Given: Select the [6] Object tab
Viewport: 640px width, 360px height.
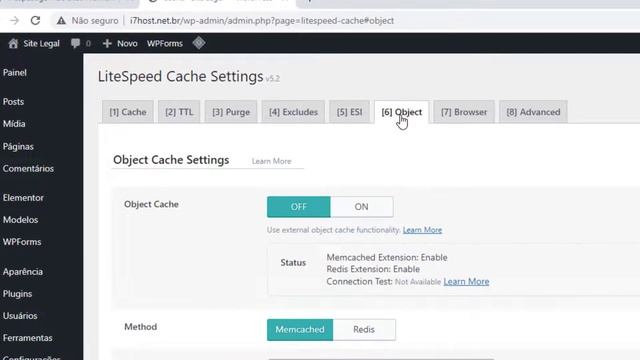Looking at the screenshot, I should 402,112.
